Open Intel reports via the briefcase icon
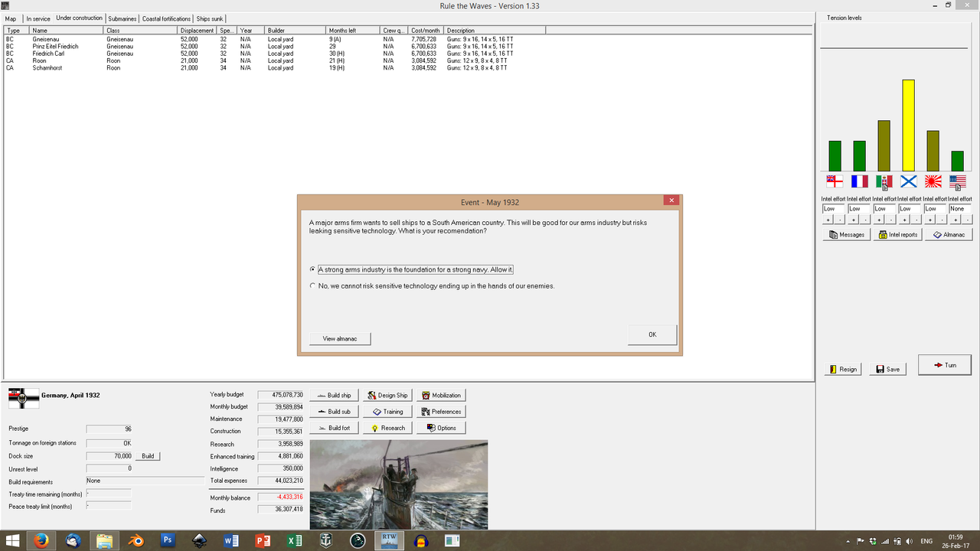 (x=897, y=234)
